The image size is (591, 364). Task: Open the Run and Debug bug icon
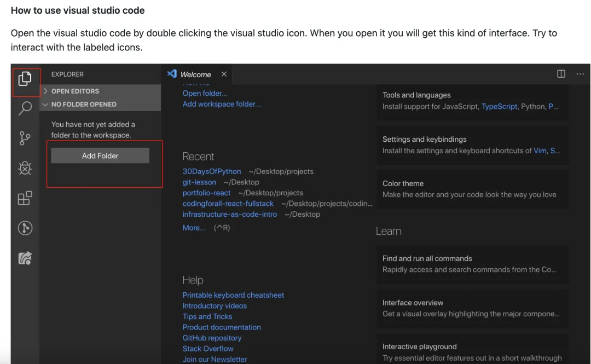[x=25, y=168]
